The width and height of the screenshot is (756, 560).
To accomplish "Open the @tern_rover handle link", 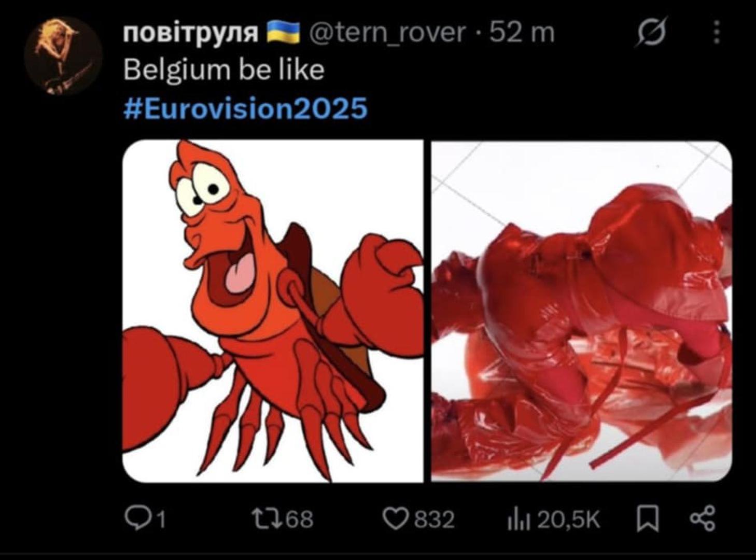I will click(x=387, y=33).
